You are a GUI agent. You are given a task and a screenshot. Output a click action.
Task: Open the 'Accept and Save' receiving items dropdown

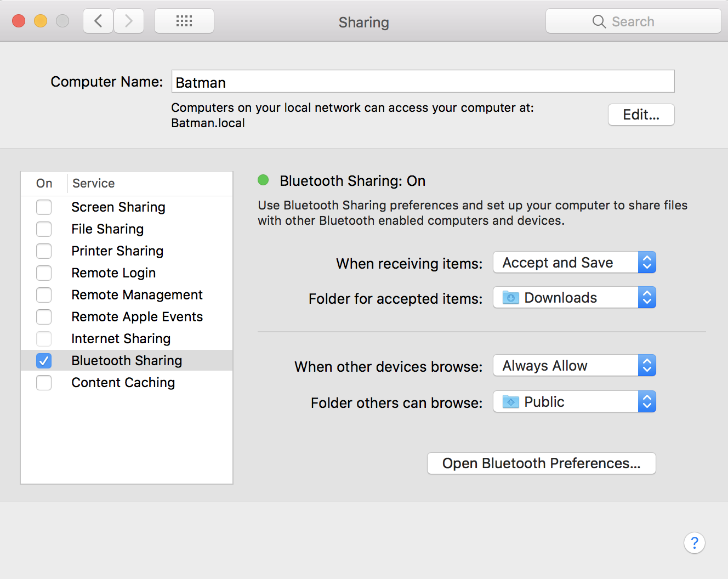coord(575,263)
